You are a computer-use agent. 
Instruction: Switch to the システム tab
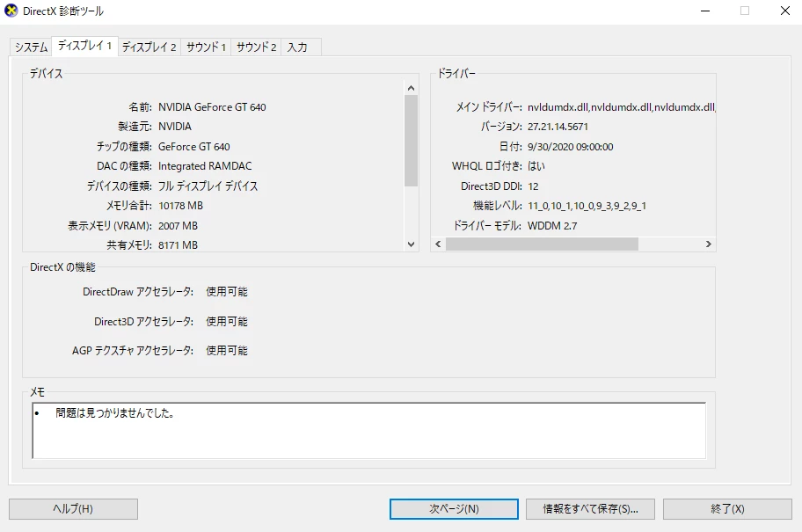pos(31,47)
